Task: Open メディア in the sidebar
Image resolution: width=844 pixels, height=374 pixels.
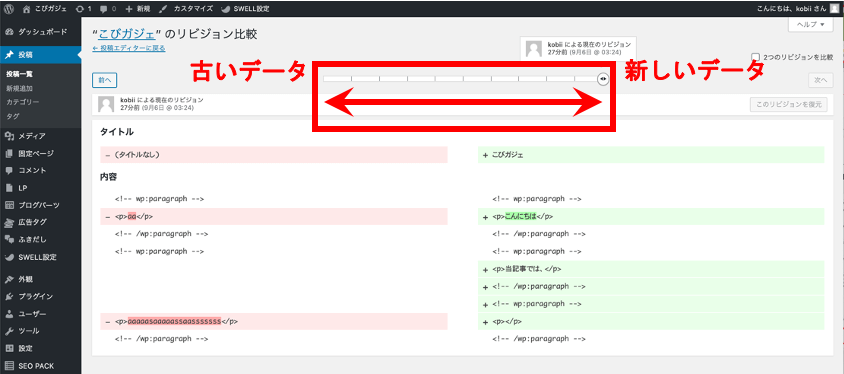Action: pyautogui.click(x=41, y=136)
